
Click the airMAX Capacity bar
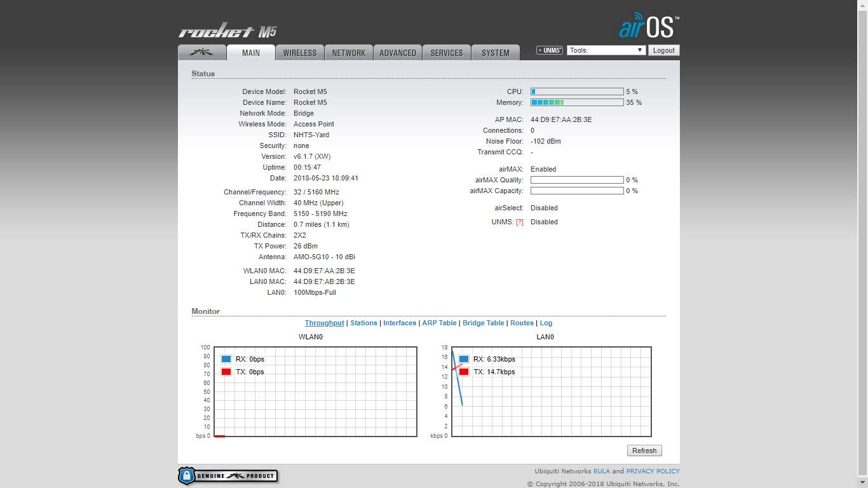tap(577, 191)
